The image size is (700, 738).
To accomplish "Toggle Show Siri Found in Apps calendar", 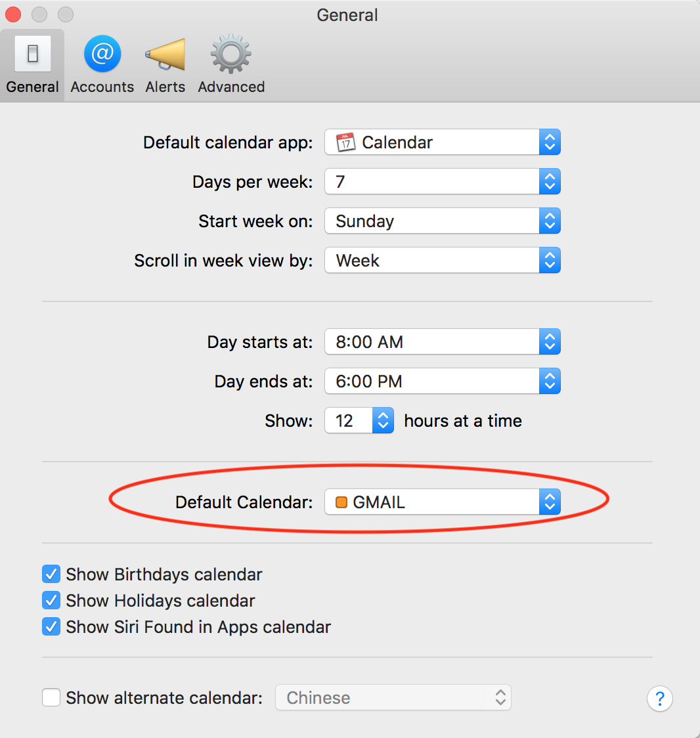I will click(51, 626).
